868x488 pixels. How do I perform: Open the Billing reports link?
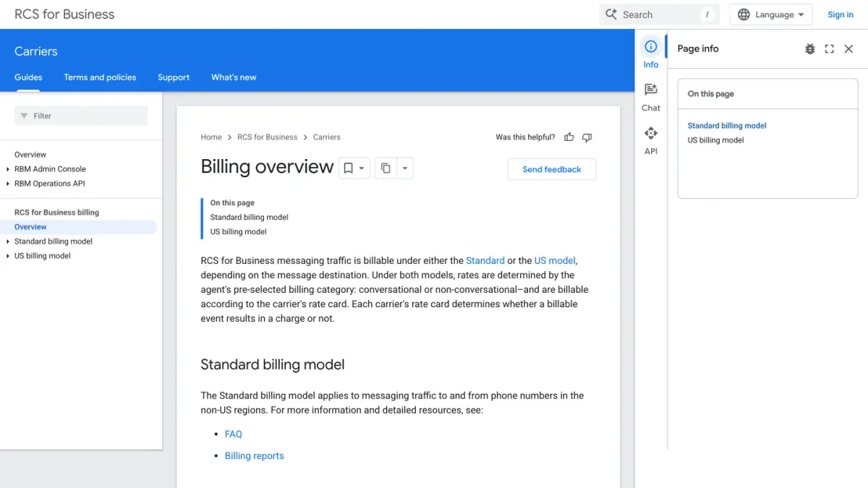[x=255, y=455]
